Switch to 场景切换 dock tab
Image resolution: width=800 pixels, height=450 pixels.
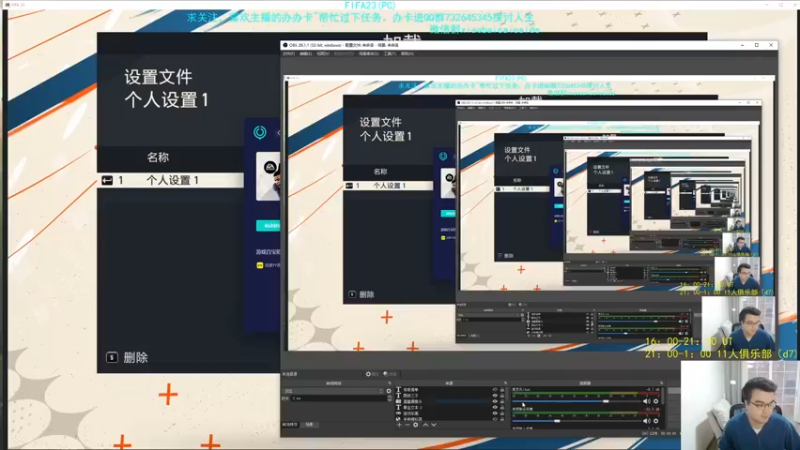290,424
